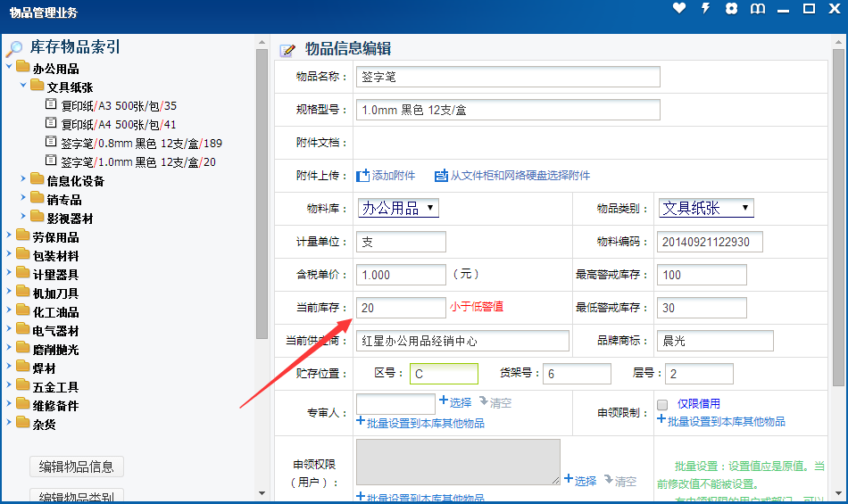848x504 pixels.
Task: Click the 机加刀具 folder icon
Action: 22,291
